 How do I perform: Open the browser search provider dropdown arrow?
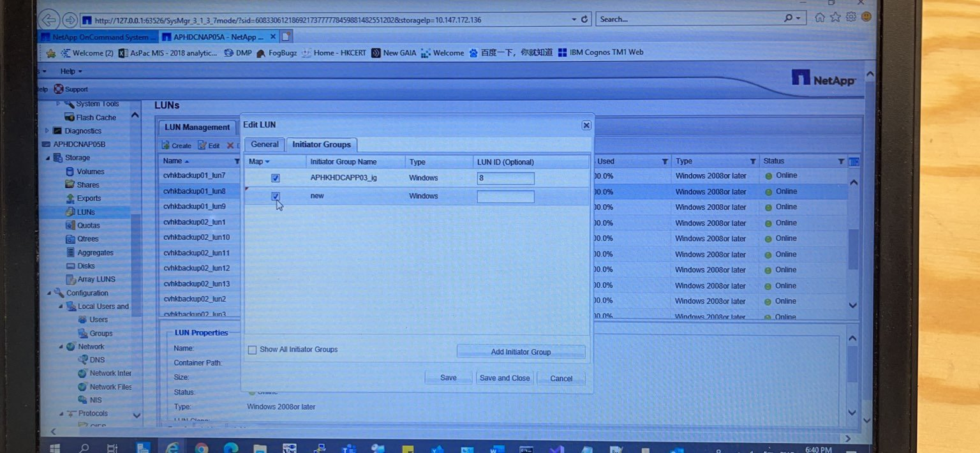pyautogui.click(x=799, y=19)
